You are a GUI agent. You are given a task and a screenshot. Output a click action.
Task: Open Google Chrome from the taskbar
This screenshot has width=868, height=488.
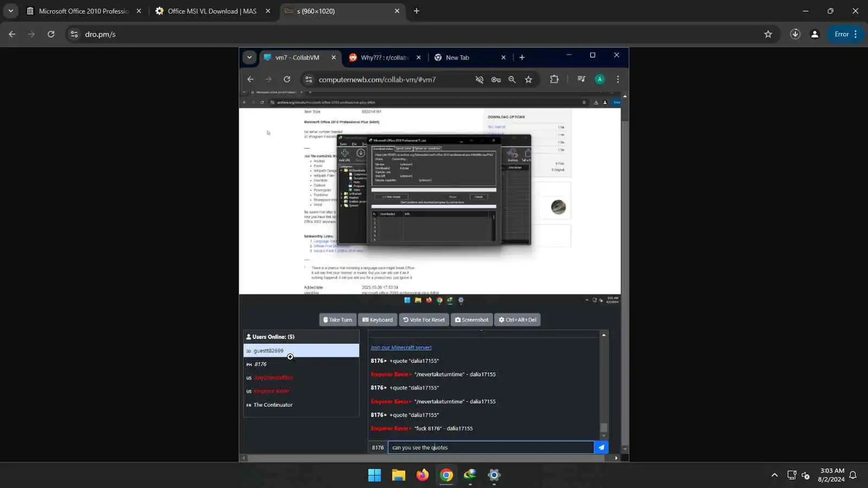(x=446, y=475)
